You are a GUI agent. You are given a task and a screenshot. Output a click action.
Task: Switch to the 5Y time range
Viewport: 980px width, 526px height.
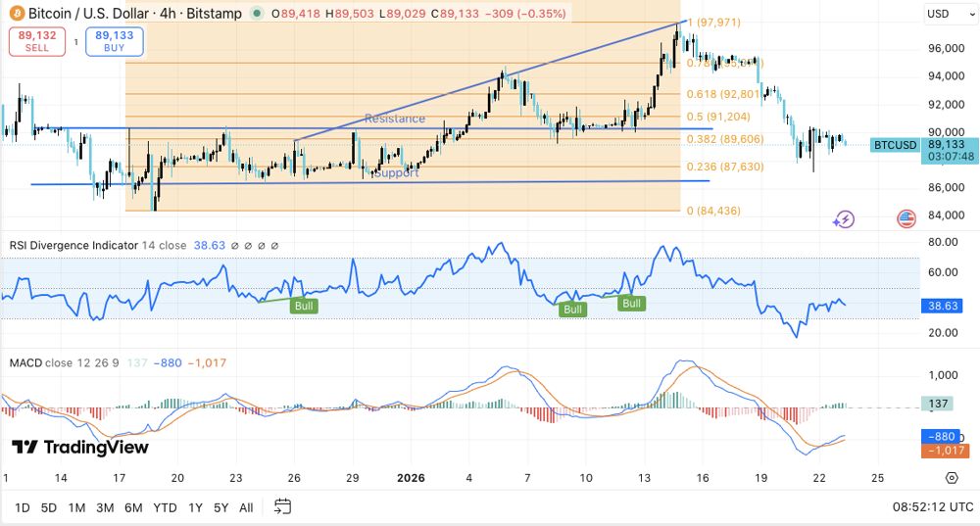[x=221, y=507]
